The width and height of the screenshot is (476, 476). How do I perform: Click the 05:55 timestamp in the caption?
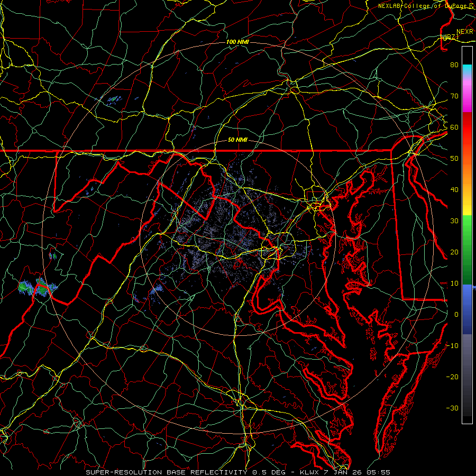point(378,472)
